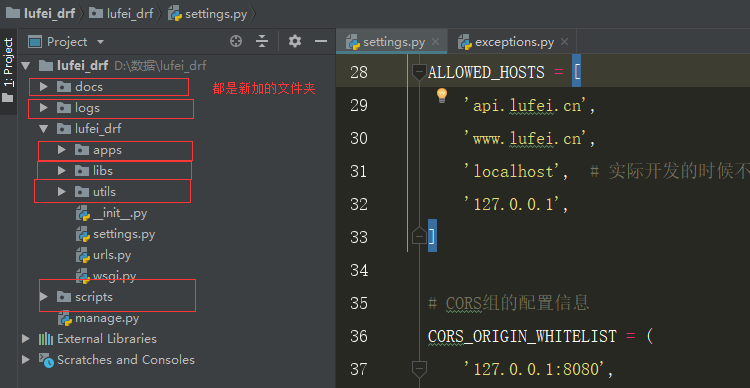Collapse the root lufei_drf project node
This screenshot has width=750, height=388.
click(x=26, y=66)
